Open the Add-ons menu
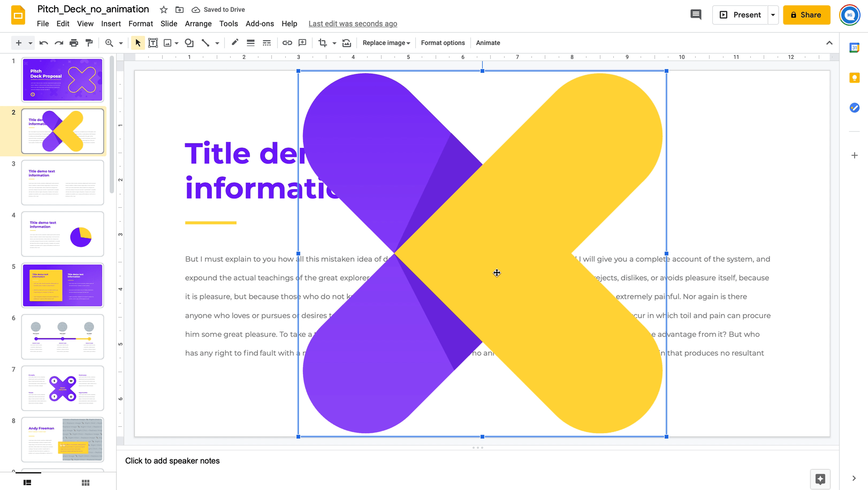 click(x=260, y=24)
